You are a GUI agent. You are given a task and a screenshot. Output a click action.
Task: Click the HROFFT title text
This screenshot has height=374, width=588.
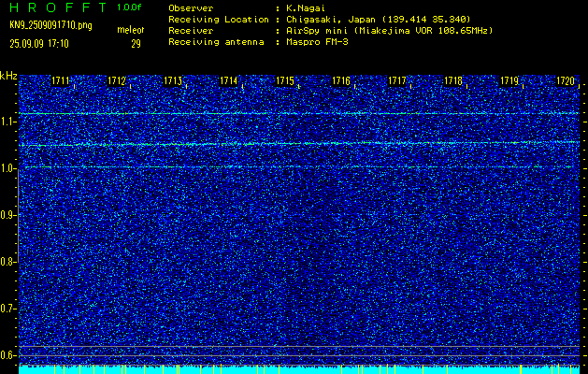pos(58,7)
